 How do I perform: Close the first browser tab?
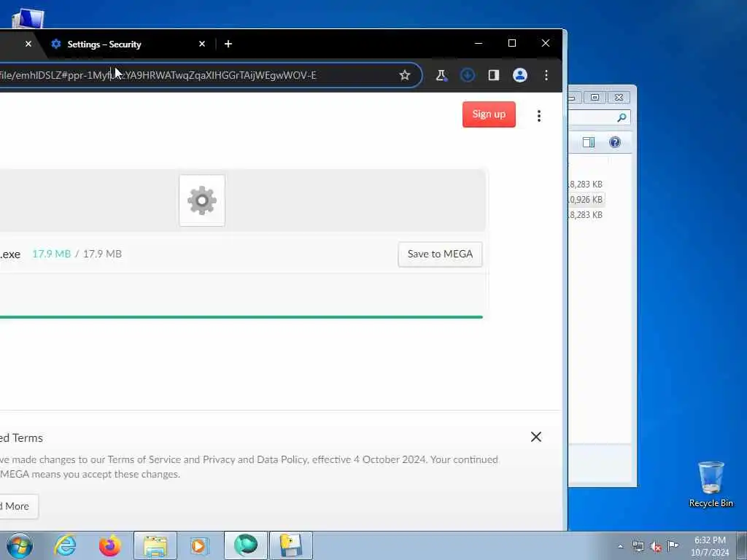point(28,44)
